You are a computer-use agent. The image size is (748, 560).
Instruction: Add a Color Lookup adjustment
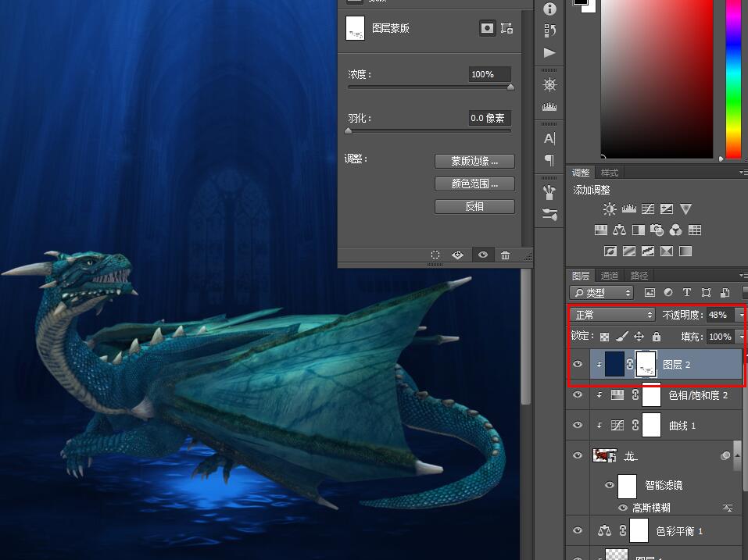point(695,230)
